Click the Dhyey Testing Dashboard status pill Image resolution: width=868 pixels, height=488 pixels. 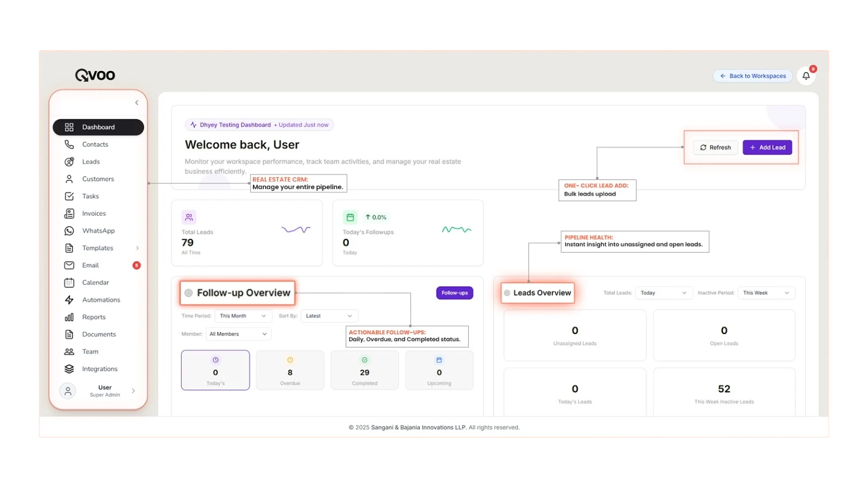click(259, 125)
